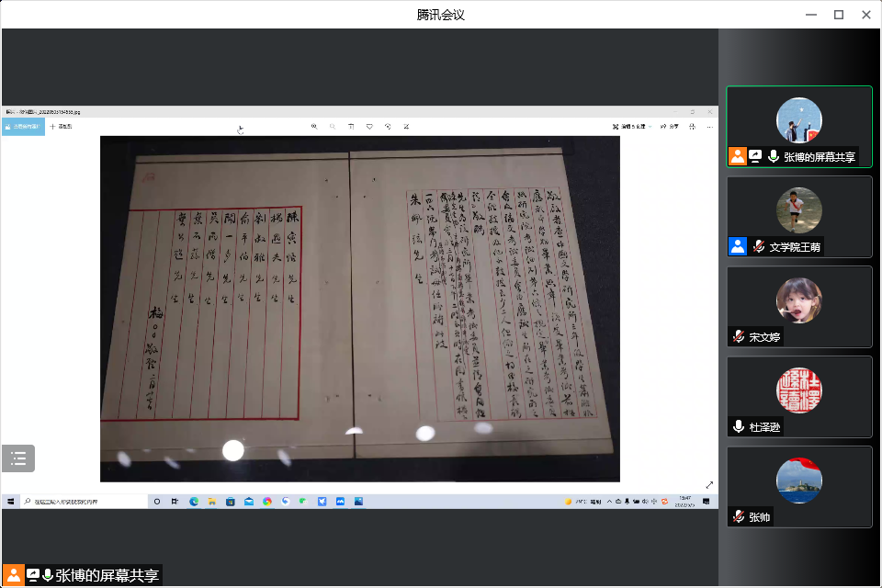Click 宋文婷's avatar picture
Image resolution: width=882 pixels, height=588 pixels.
[798, 300]
